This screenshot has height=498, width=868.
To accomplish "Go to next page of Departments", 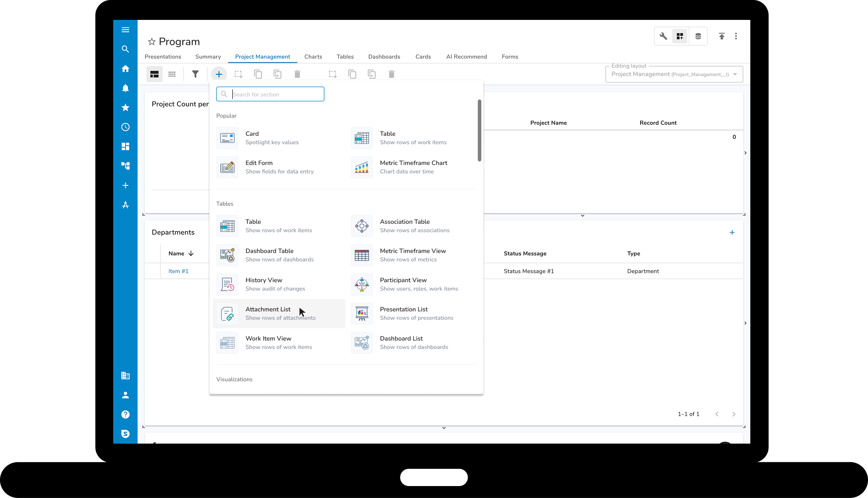I will coord(734,414).
